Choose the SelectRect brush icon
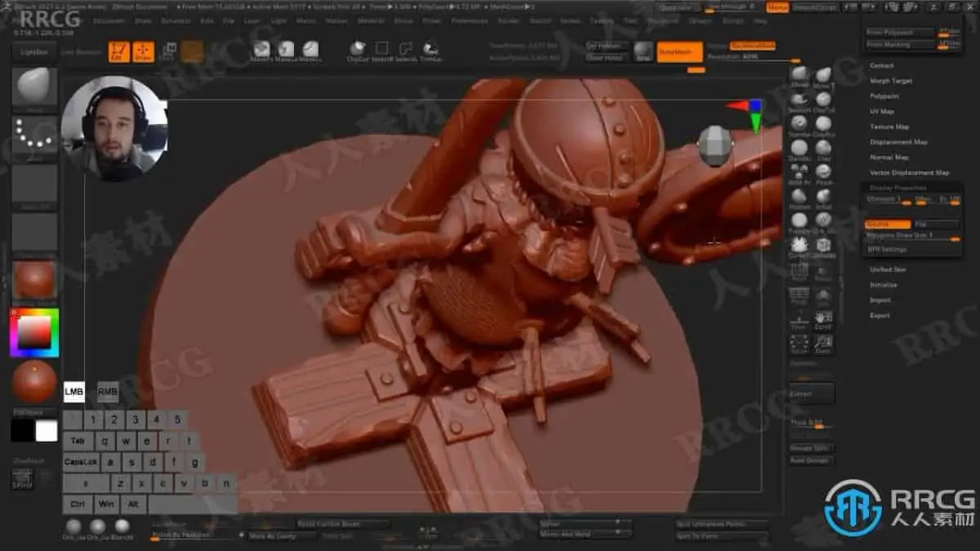 (381, 51)
